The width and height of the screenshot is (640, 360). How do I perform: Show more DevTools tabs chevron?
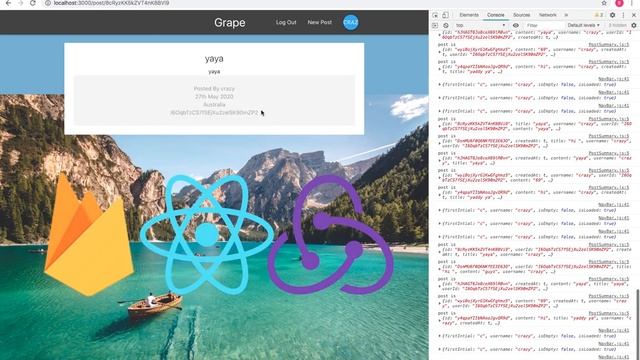click(x=566, y=15)
